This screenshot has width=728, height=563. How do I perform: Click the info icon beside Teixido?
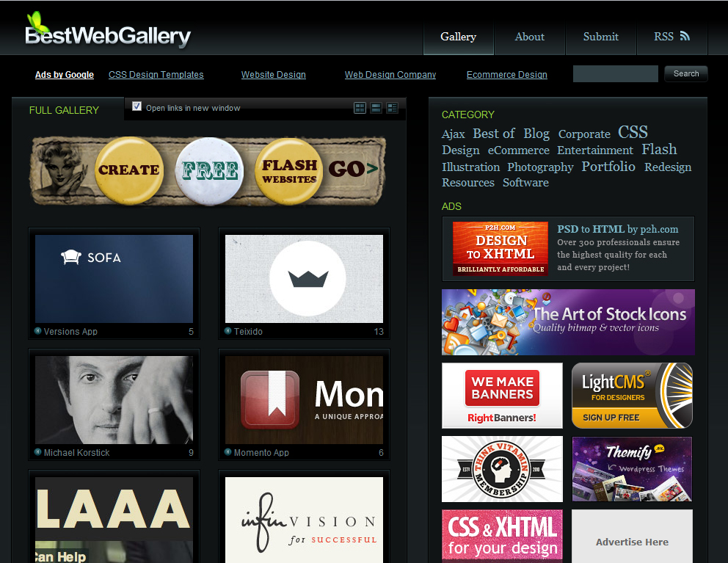[228, 331]
